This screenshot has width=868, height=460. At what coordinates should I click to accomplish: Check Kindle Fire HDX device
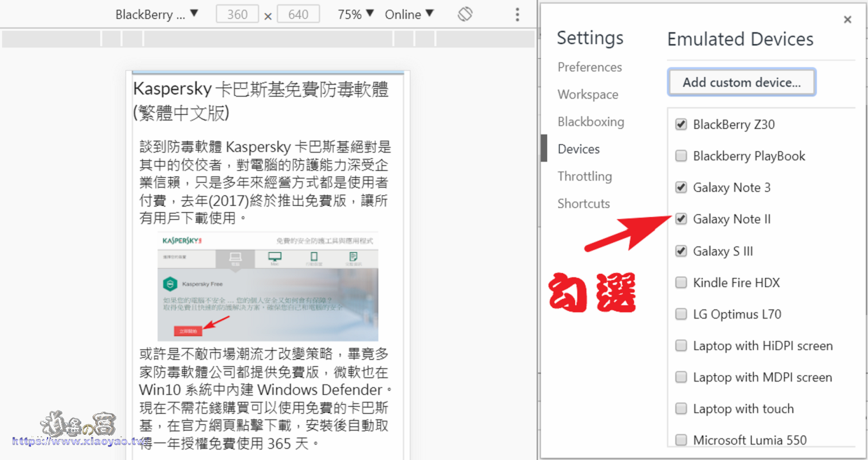pyautogui.click(x=681, y=283)
